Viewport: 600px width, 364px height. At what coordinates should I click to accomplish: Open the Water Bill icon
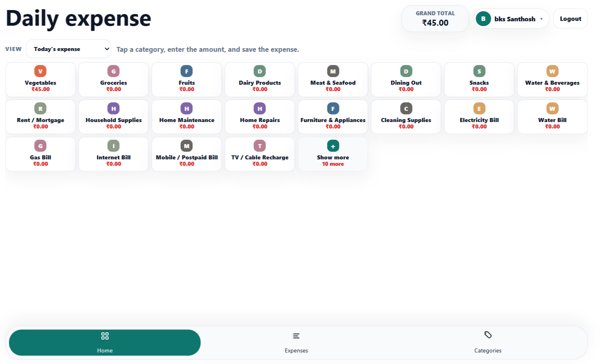tap(552, 108)
